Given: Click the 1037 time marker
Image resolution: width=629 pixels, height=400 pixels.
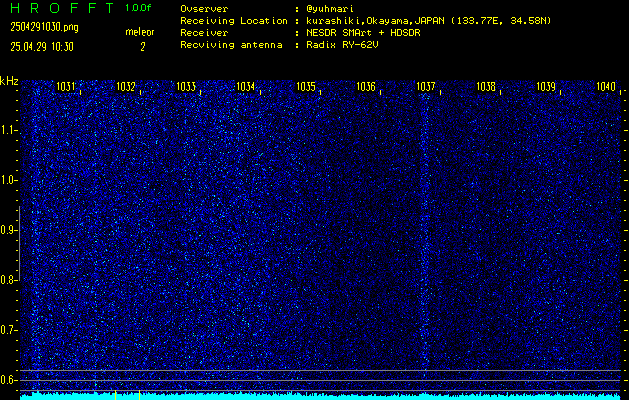Looking at the screenshot, I should point(426,87).
